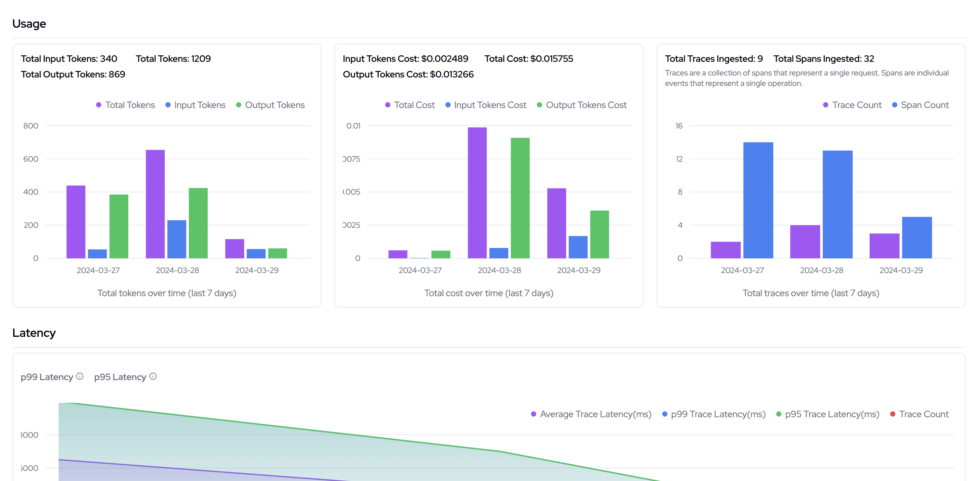
Task: Select the p99 Latency label
Action: [47, 377]
